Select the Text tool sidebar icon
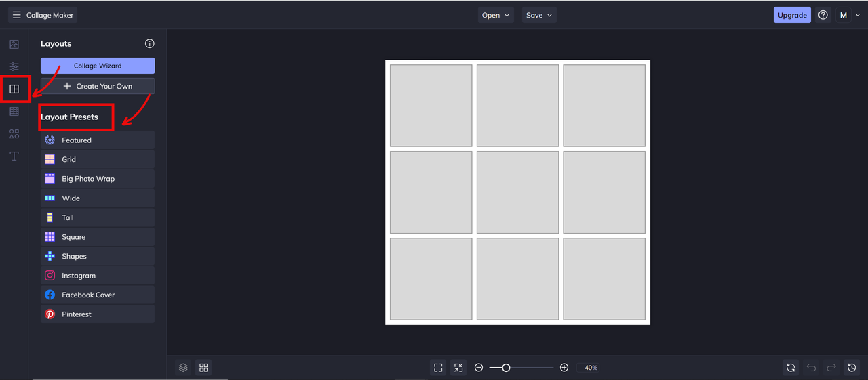The image size is (868, 380). (14, 156)
